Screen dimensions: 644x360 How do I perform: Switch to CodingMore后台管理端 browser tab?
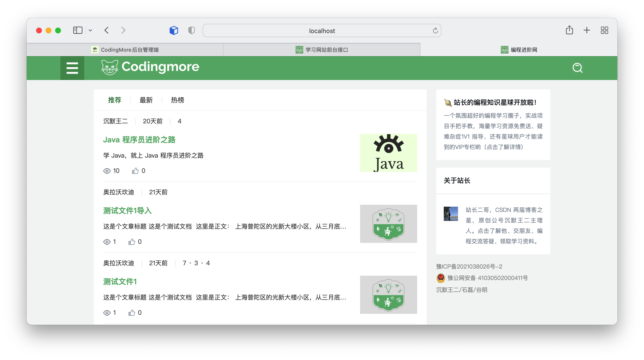tap(125, 50)
